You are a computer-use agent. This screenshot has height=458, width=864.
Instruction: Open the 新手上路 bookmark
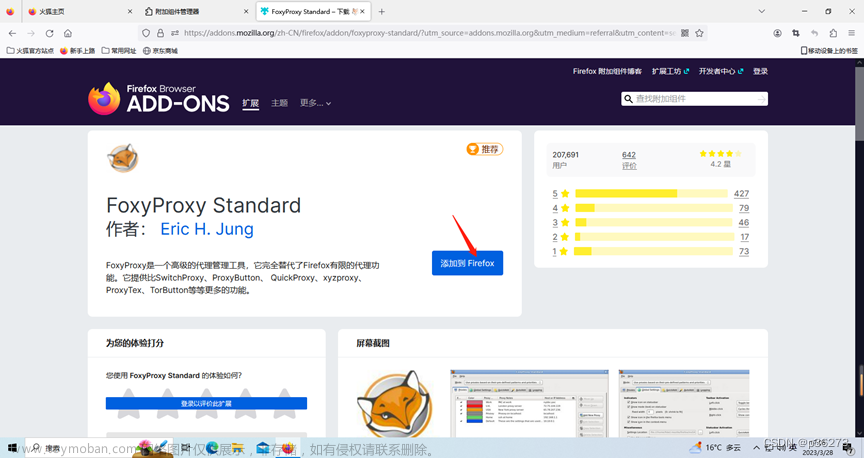pyautogui.click(x=78, y=51)
